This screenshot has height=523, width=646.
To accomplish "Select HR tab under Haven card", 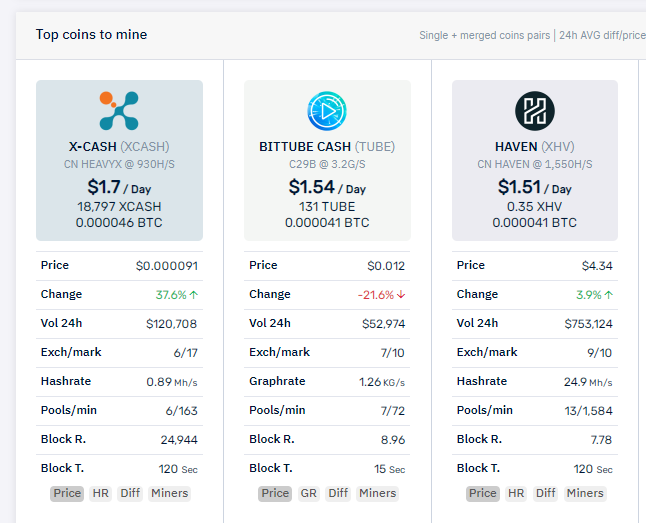I will point(516,493).
